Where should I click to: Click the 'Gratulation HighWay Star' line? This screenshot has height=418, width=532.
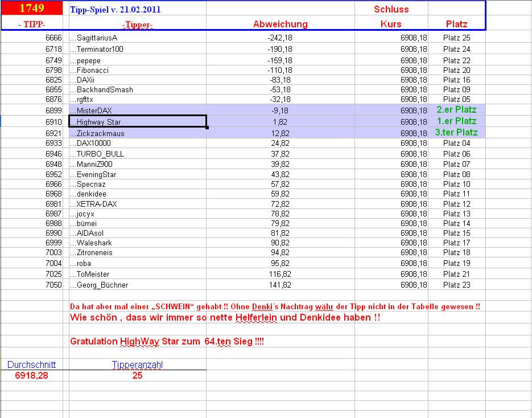(x=167, y=341)
